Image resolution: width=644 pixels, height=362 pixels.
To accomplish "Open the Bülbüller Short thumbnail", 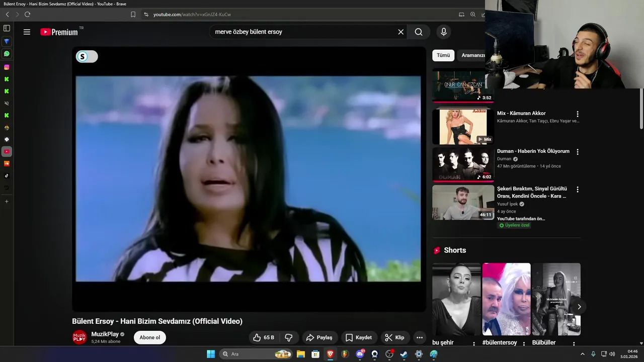I will point(556,299).
